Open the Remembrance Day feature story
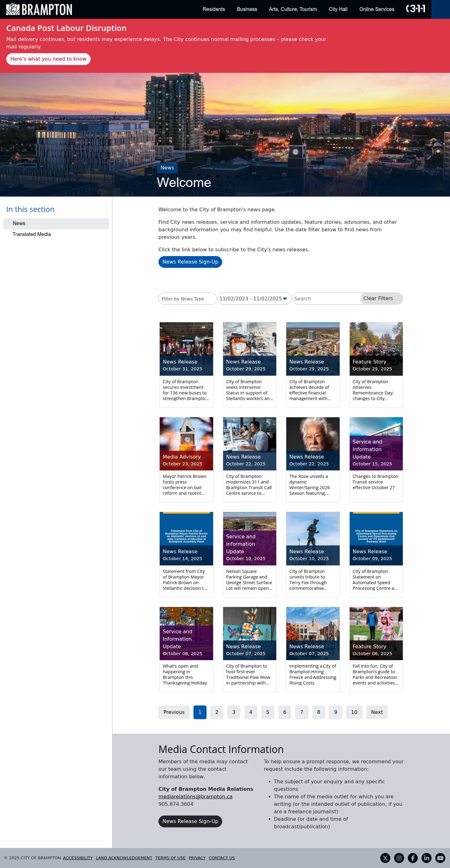This screenshot has width=450, height=868. [x=376, y=364]
